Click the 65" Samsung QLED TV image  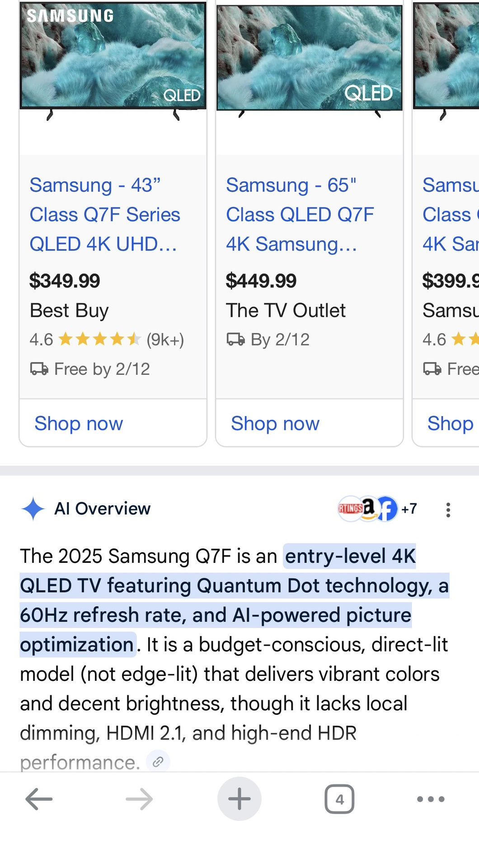tap(309, 59)
